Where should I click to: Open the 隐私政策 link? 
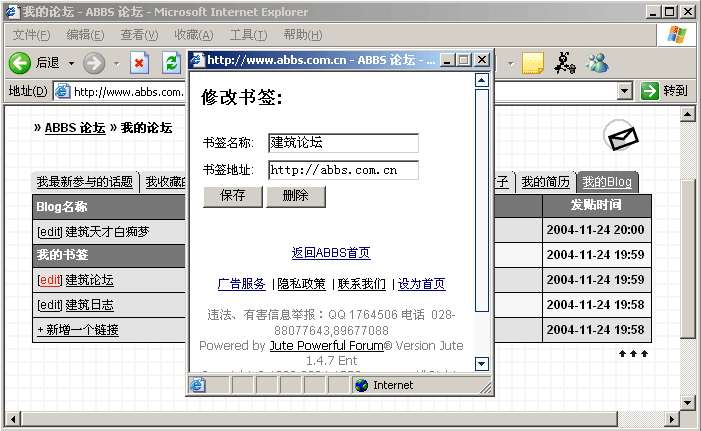tap(301, 283)
